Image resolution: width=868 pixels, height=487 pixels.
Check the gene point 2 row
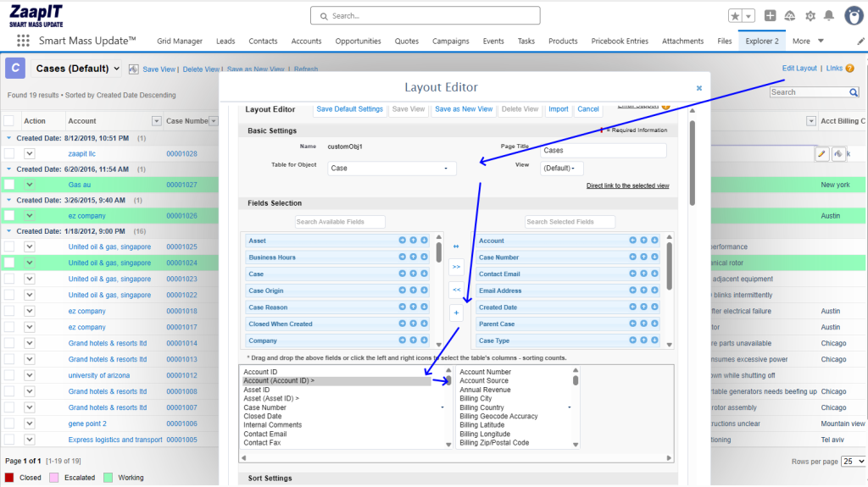9,423
